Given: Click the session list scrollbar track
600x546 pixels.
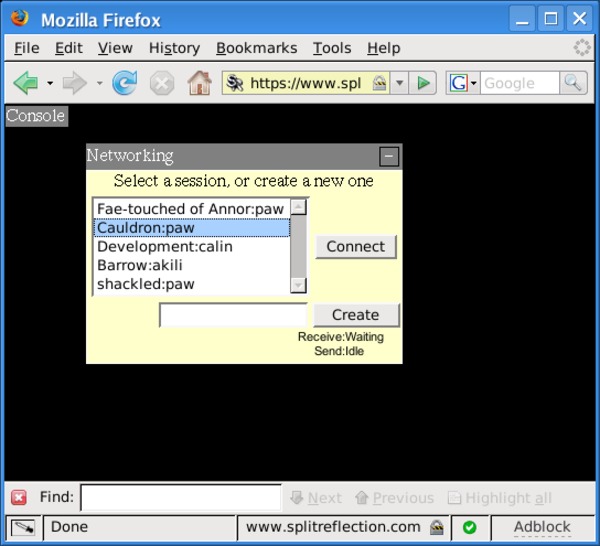Looking at the screenshot, I should pos(298,246).
